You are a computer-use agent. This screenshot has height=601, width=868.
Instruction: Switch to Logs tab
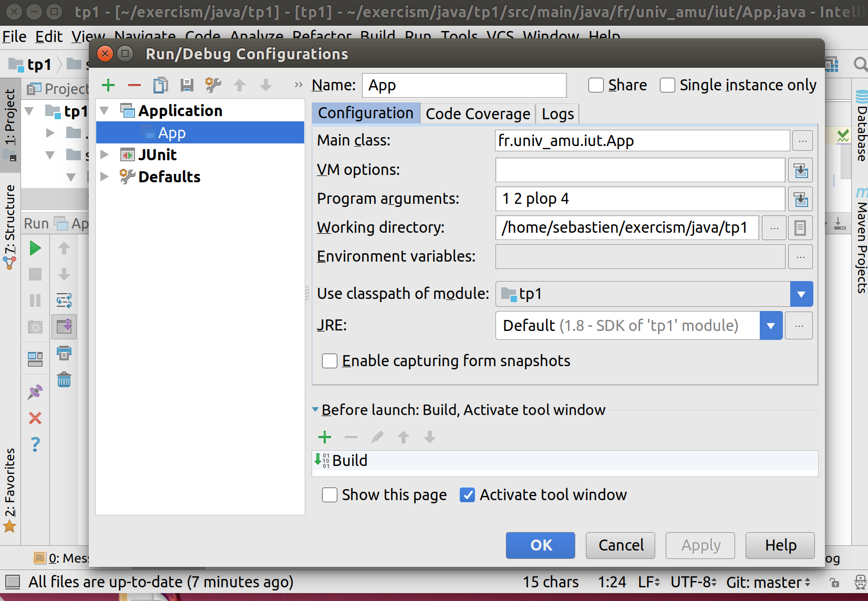[558, 114]
